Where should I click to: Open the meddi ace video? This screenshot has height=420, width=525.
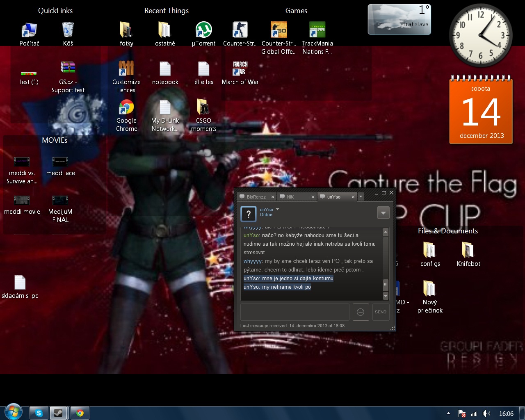[x=60, y=166]
